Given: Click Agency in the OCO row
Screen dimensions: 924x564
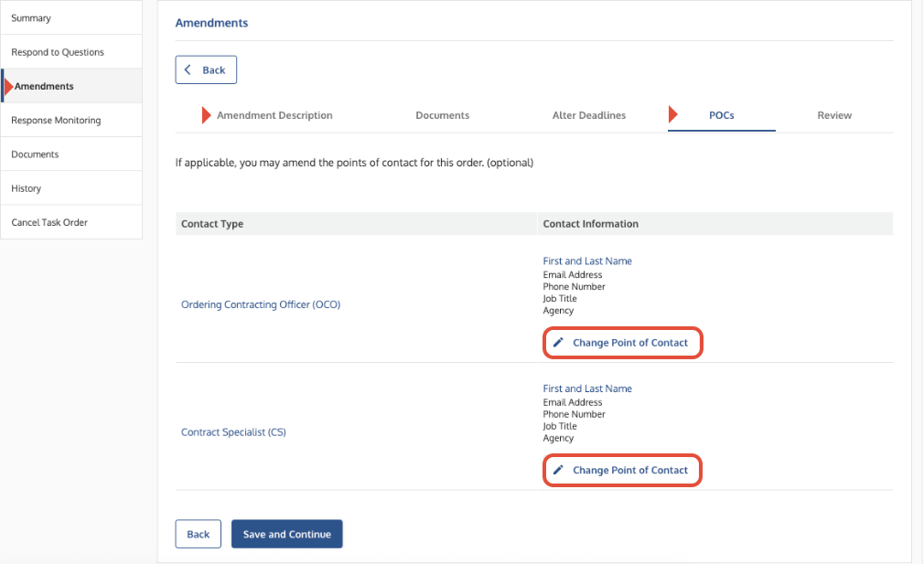Looking at the screenshot, I should 558,311.
